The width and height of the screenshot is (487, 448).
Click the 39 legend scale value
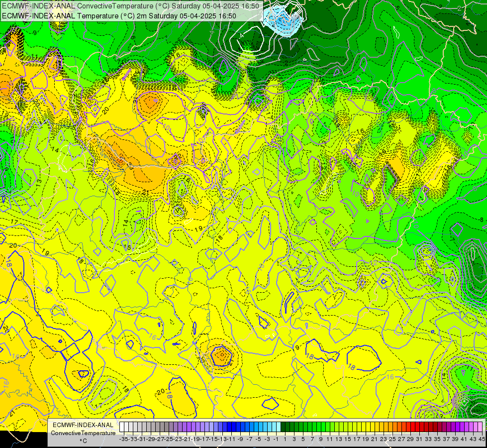click(x=456, y=439)
